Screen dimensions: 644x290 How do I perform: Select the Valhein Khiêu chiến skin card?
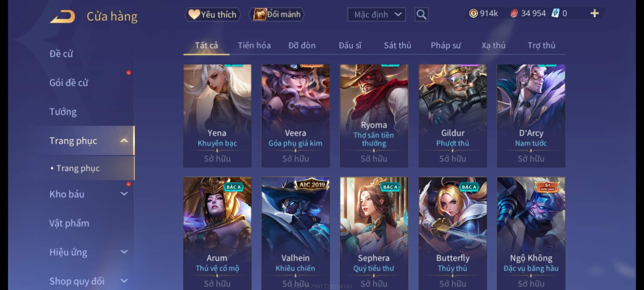point(295,233)
